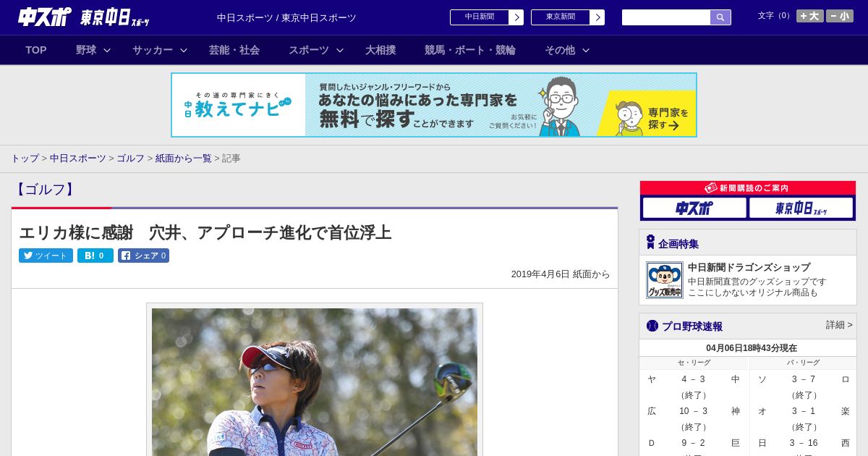
Task: Open the 競馬・ボート・競輪 menu item
Action: 470,50
